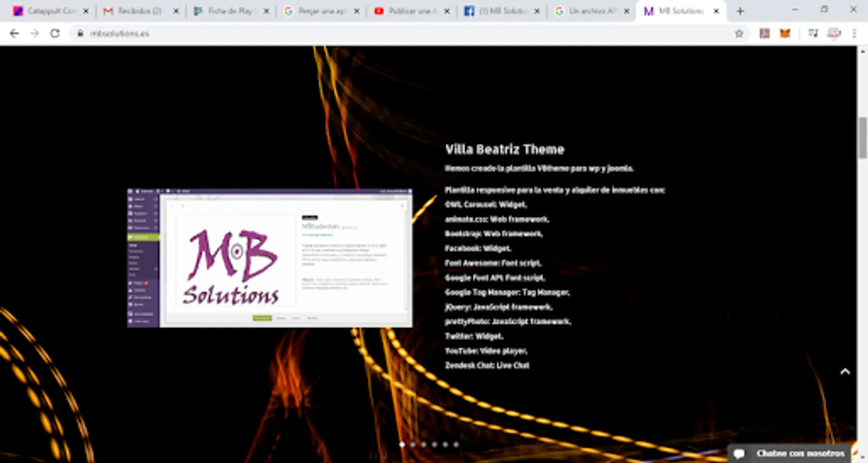The width and height of the screenshot is (868, 463).
Task: Click the YouTube: Video player line
Action: (x=486, y=351)
